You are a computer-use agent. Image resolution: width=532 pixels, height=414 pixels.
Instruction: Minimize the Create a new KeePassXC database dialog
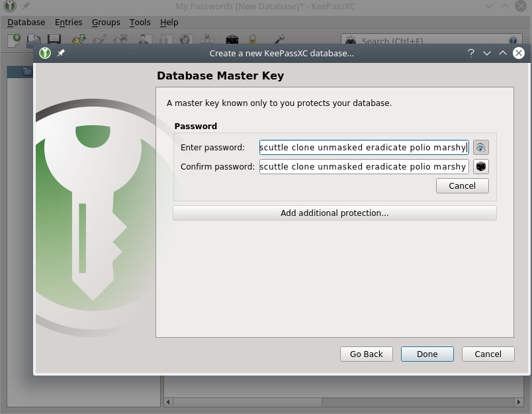click(x=487, y=53)
